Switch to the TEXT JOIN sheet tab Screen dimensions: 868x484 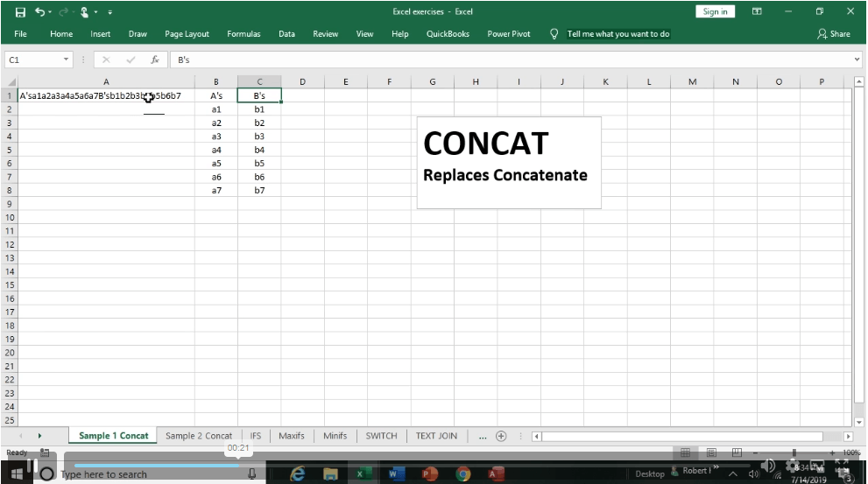click(x=437, y=436)
